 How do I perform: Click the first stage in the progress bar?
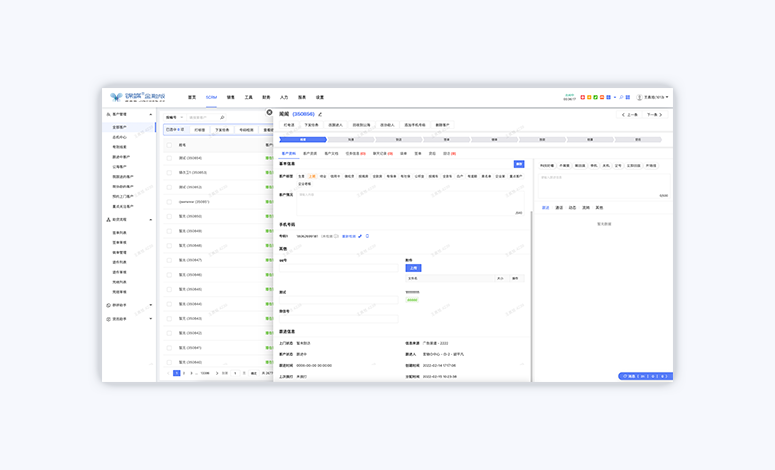coord(303,140)
